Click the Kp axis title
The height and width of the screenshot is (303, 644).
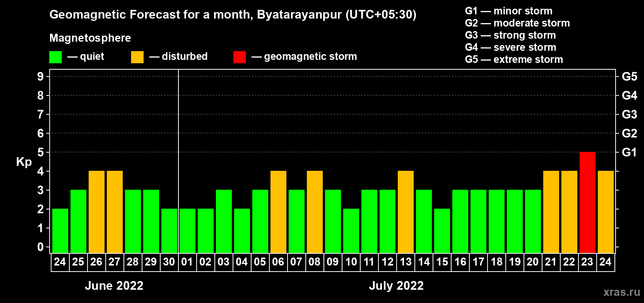point(24,162)
